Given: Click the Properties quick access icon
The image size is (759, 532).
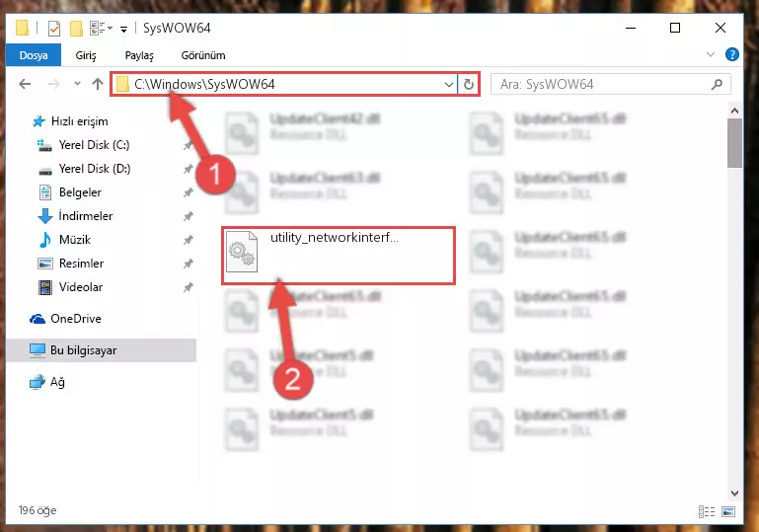Looking at the screenshot, I should [54, 29].
